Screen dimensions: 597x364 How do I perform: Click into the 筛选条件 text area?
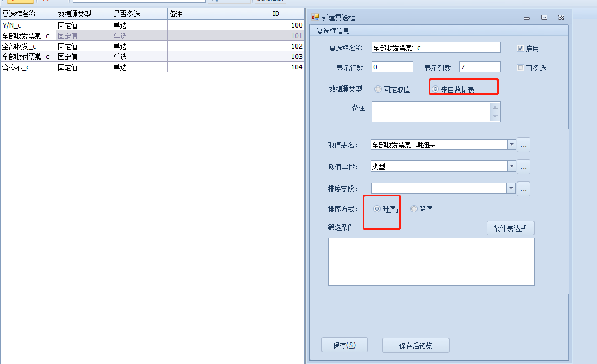pyautogui.click(x=431, y=261)
